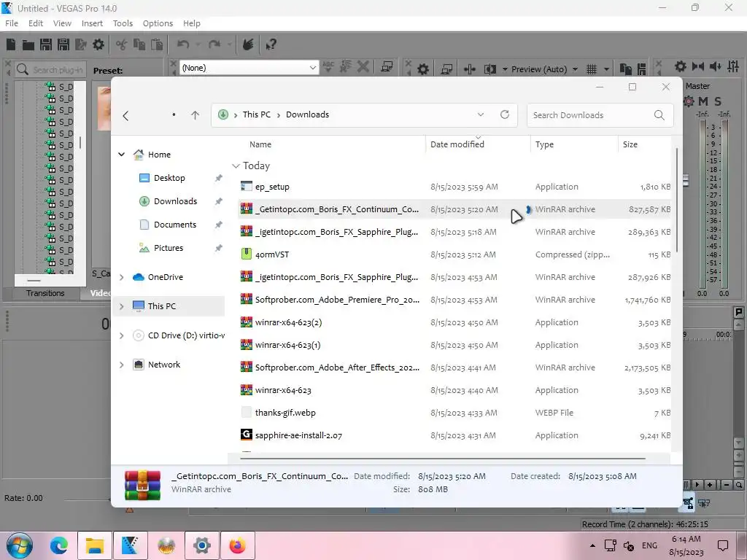Open project Properties gear in VEGAS toolbar
This screenshot has width=747, height=560.
pyautogui.click(x=98, y=44)
